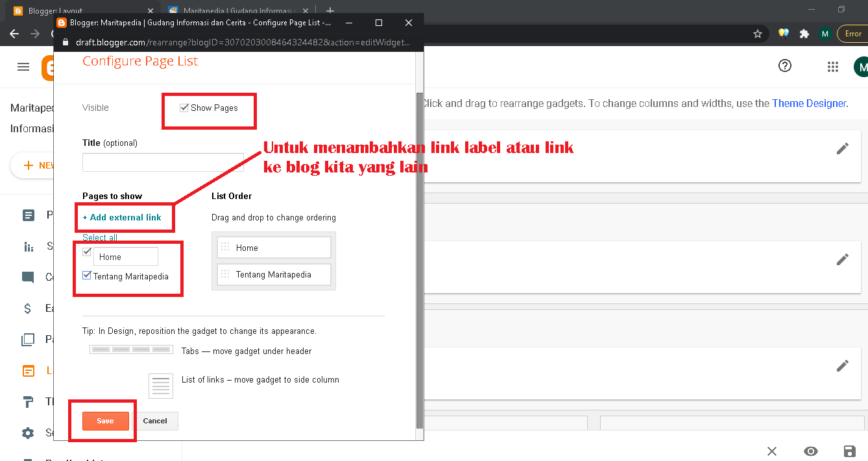Select Tentang Maritapedia item in List Order
The height and width of the screenshot is (461, 868).
274,274
